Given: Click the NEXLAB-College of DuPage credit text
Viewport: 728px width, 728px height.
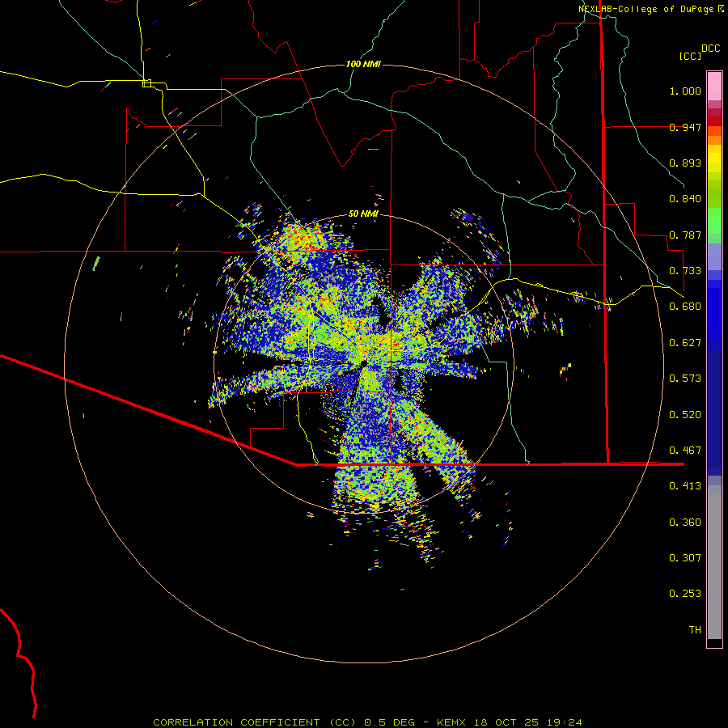Looking at the screenshot, I should (x=645, y=9).
